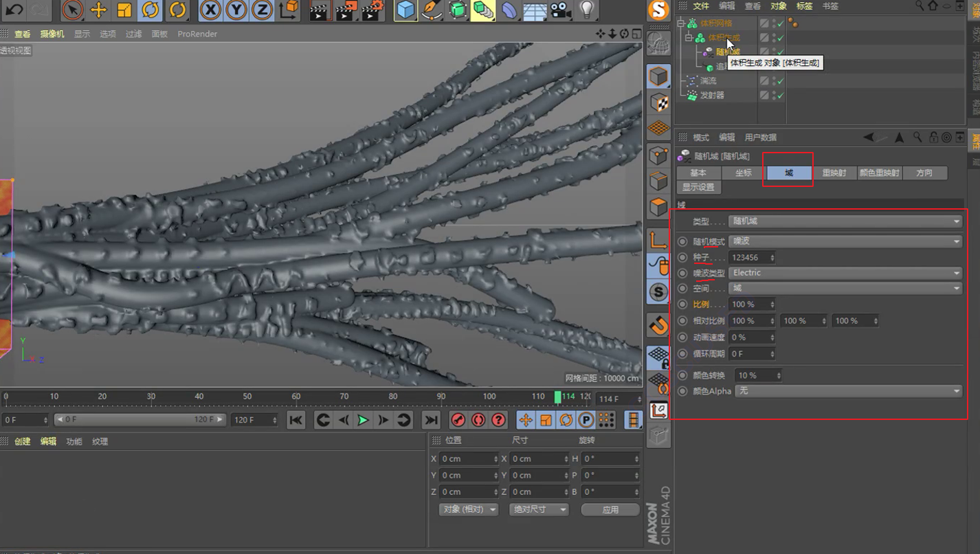Select the Scale tool in top toolbar
980x554 pixels.
[124, 10]
